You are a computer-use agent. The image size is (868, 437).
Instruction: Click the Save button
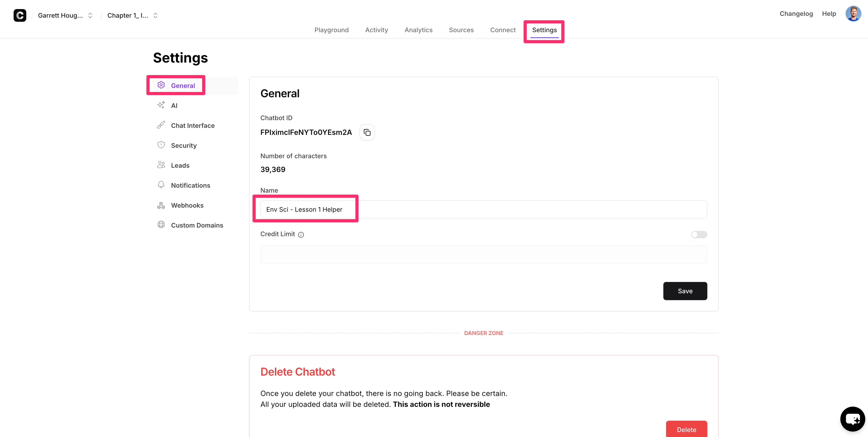pos(685,291)
